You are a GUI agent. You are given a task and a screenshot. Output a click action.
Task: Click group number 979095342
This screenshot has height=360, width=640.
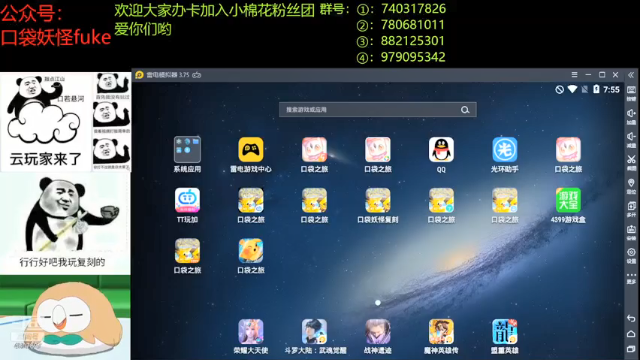click(x=413, y=57)
